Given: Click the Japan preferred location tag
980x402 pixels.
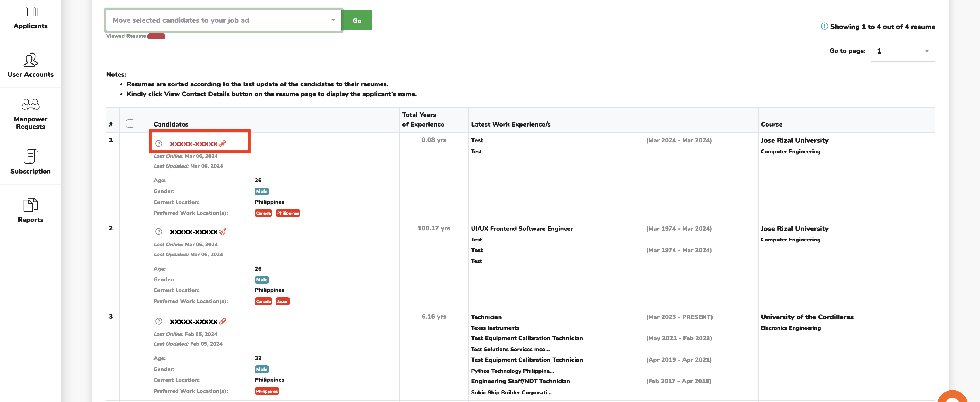Looking at the screenshot, I should point(282,301).
